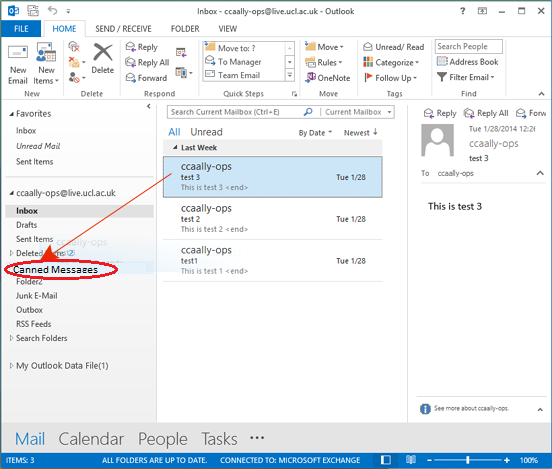Collapse the Last Week group

coord(175,147)
